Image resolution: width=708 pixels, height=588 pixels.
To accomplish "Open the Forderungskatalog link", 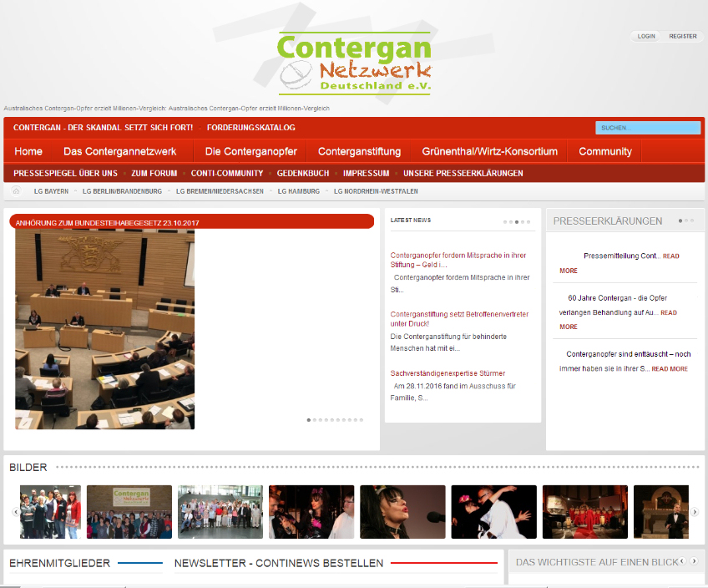I will click(x=251, y=128).
